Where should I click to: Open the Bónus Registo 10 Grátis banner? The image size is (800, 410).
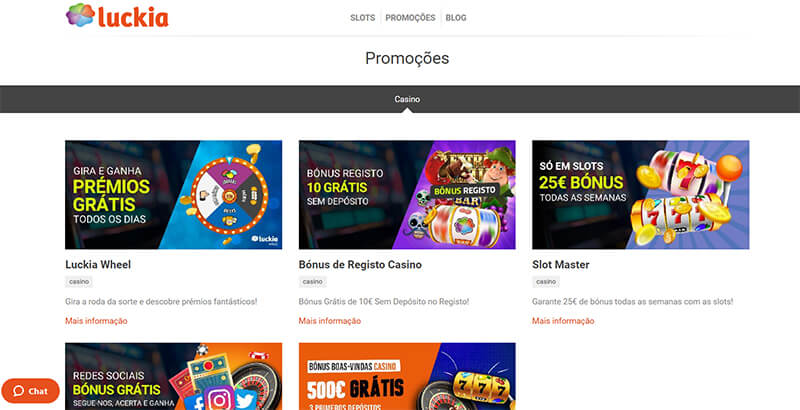(407, 195)
